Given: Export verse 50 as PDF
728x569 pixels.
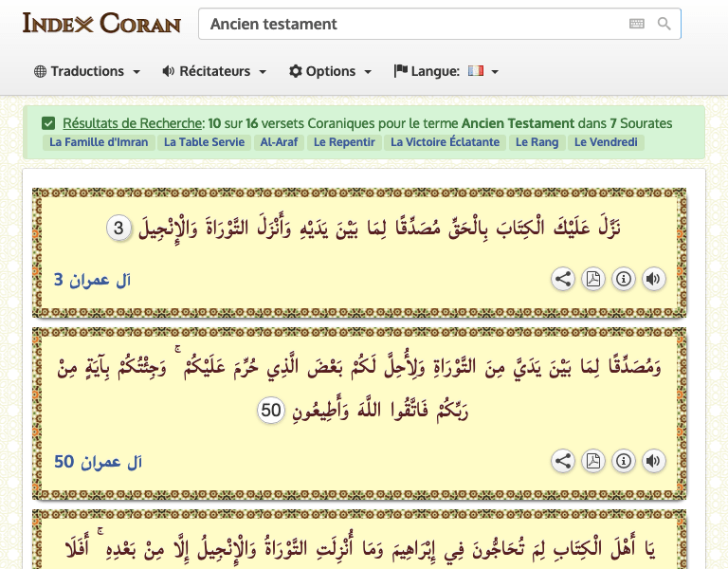Looking at the screenshot, I should point(592,461).
